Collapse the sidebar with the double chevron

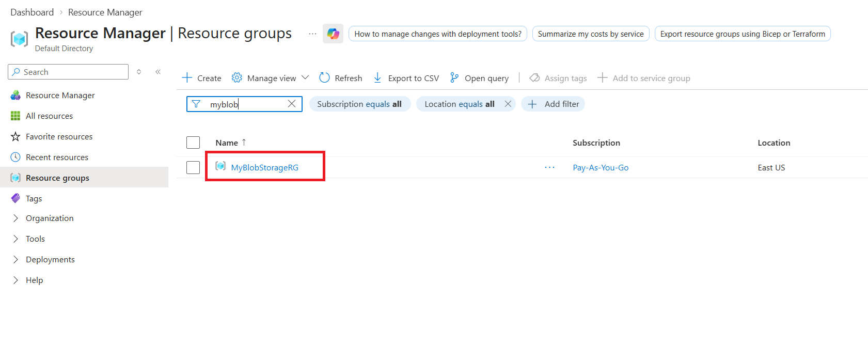[158, 72]
